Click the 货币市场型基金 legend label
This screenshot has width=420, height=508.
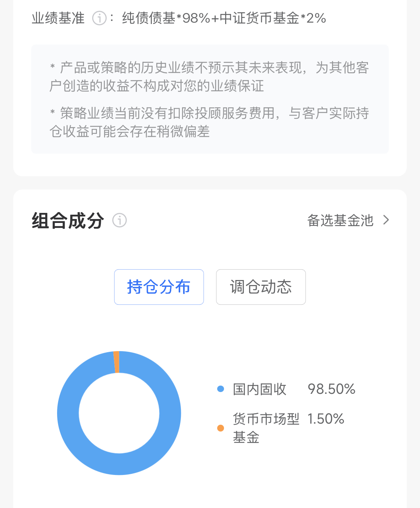tap(266, 428)
